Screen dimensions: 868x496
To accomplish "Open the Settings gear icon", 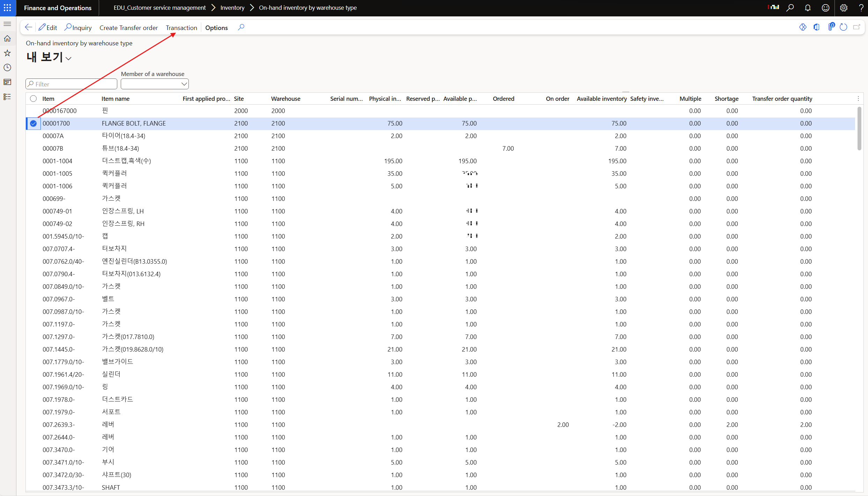I will [844, 8].
